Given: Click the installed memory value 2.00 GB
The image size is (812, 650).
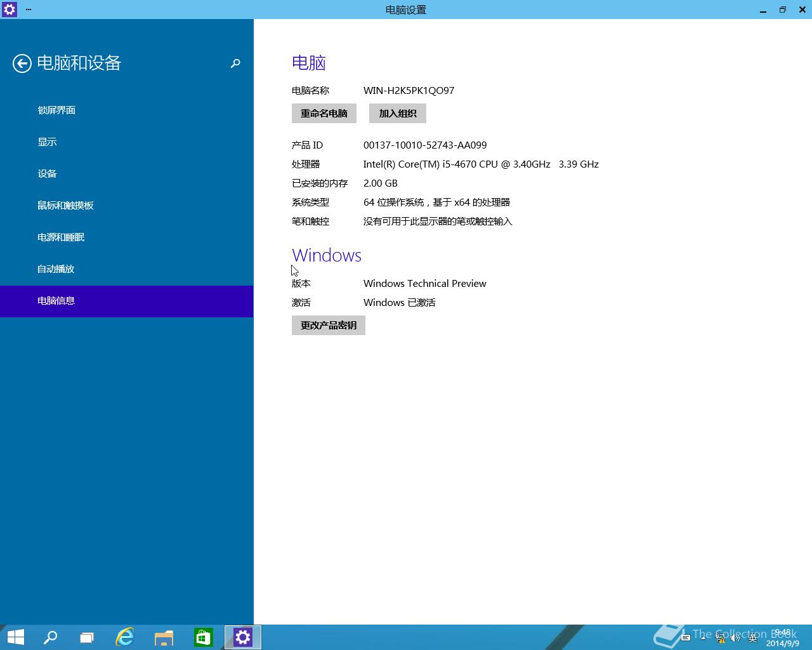Looking at the screenshot, I should click(x=381, y=183).
